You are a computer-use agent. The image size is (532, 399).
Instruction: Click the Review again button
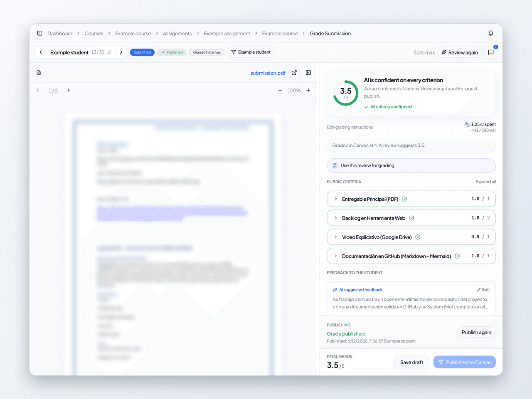[460, 52]
